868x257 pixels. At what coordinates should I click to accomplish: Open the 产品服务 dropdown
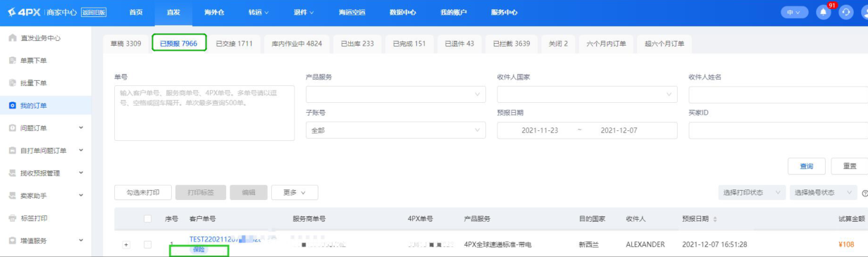click(395, 94)
